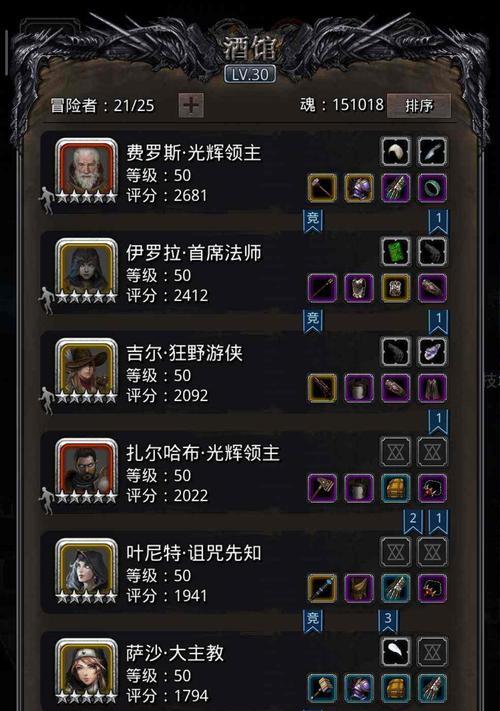500x711 pixels.
Task: Click 萨沙's white feather skill icon
Action: [x=396, y=652]
